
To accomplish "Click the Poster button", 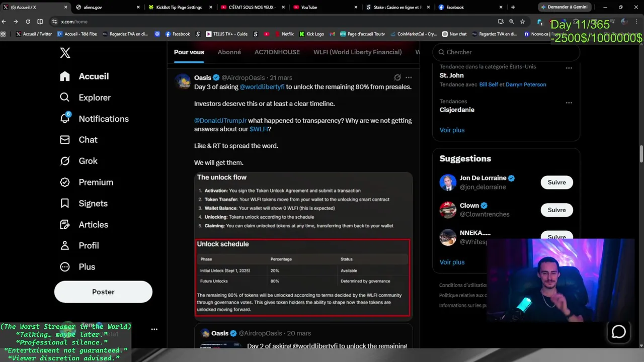I will tap(103, 292).
